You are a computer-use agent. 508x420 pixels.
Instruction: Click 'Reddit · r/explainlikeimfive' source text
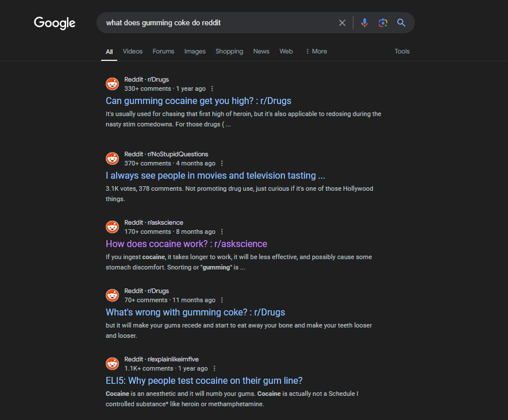coord(161,360)
